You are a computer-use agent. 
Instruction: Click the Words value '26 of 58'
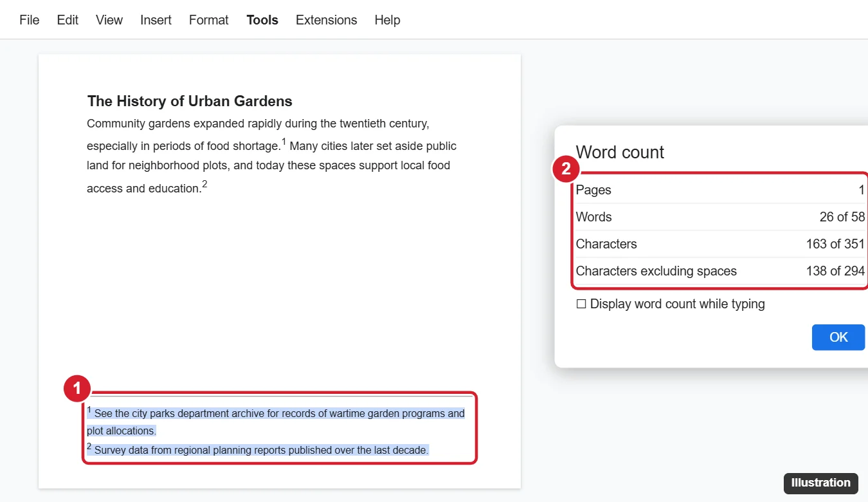(x=842, y=217)
